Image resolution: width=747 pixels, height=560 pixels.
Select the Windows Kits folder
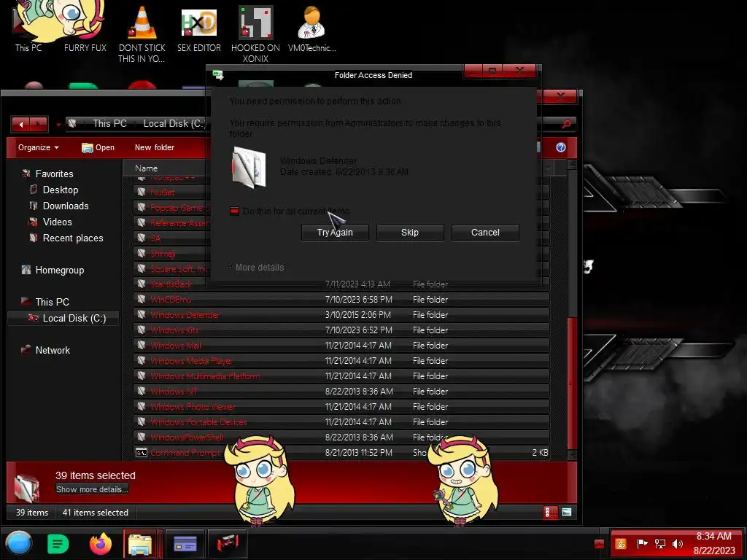click(341, 330)
